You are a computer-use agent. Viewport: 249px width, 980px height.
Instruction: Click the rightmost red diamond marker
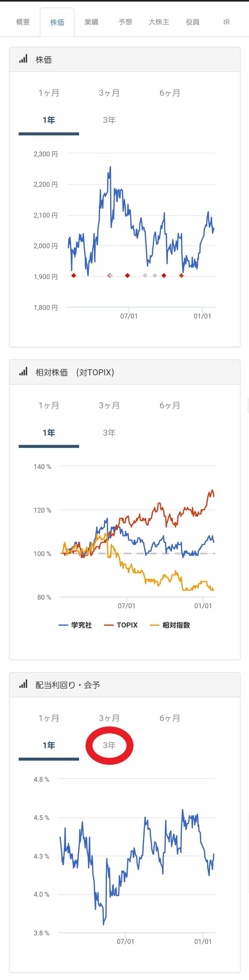coord(182,274)
